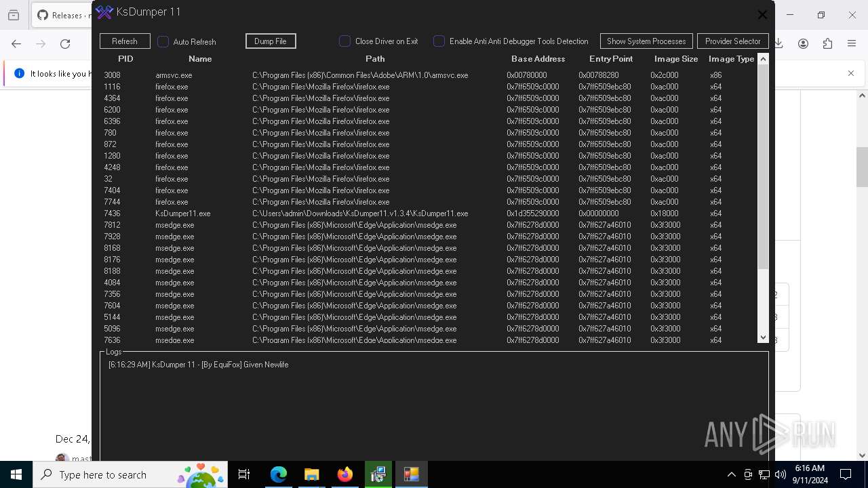
Task: Launch Microsoft Edge from taskbar
Action: 279,474
